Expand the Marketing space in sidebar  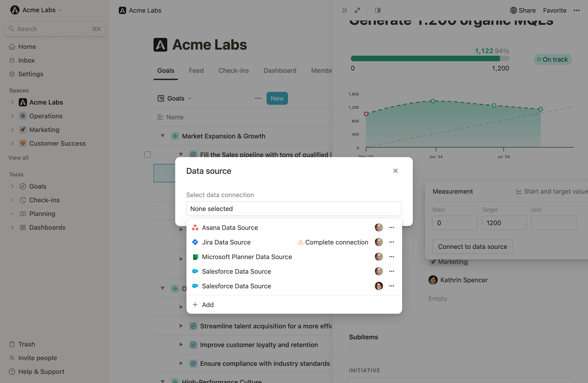tap(12, 130)
